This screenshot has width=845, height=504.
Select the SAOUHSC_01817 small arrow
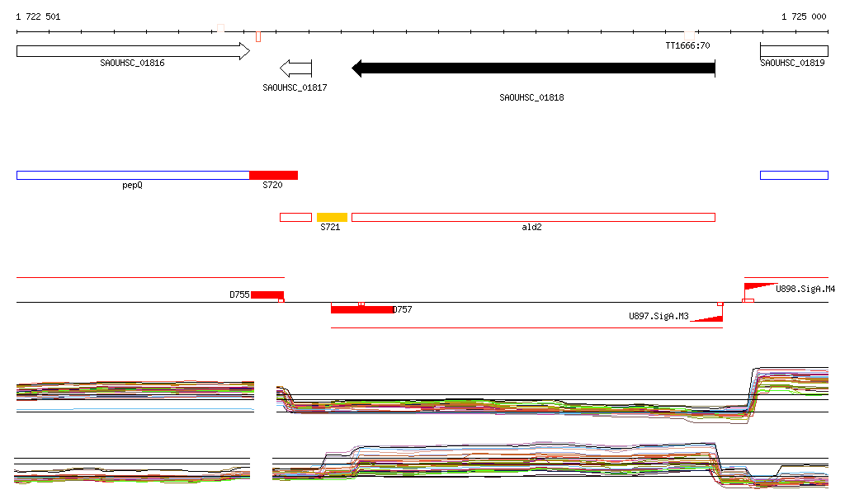click(296, 68)
